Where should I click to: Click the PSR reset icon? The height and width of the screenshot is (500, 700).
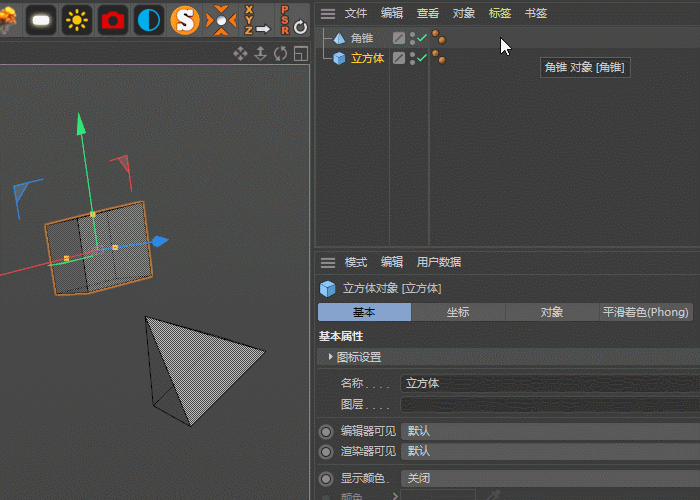tap(293, 20)
